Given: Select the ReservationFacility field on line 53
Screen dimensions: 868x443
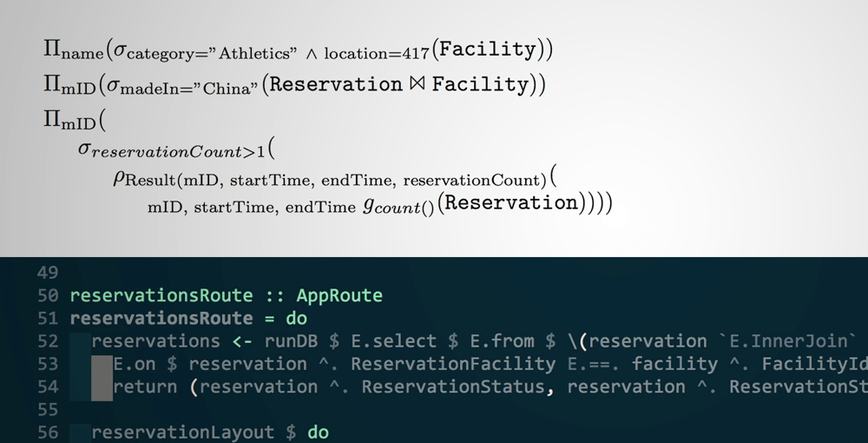Looking at the screenshot, I should (453, 364).
